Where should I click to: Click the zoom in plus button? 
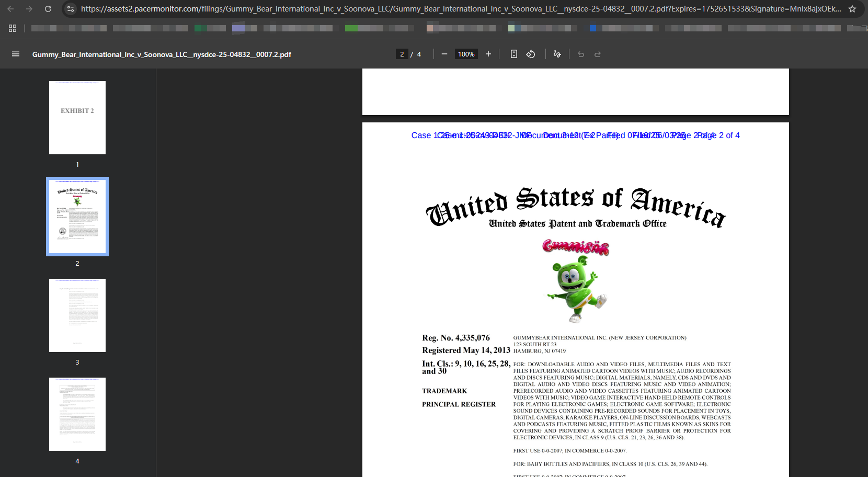click(x=488, y=54)
